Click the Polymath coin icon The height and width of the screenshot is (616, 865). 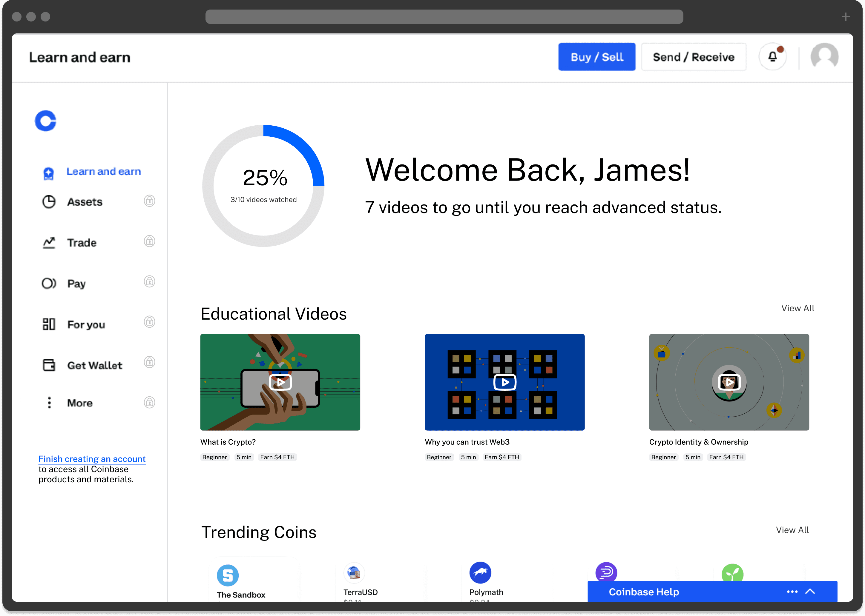[480, 573]
